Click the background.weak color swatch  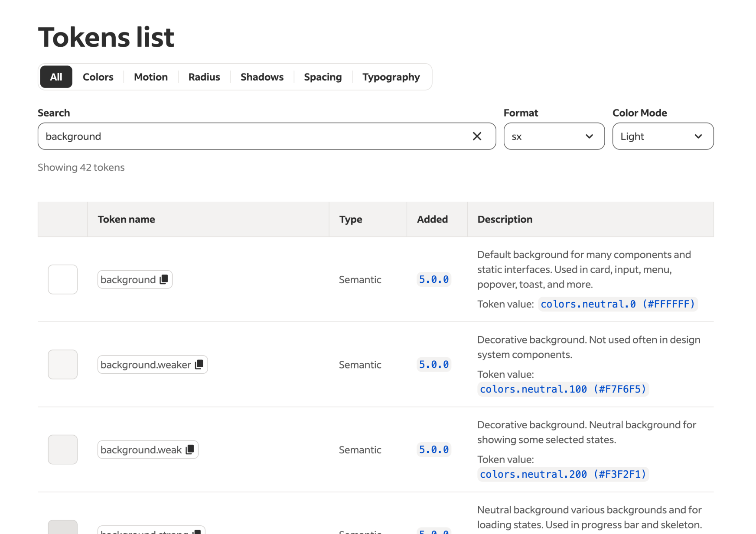point(63,450)
